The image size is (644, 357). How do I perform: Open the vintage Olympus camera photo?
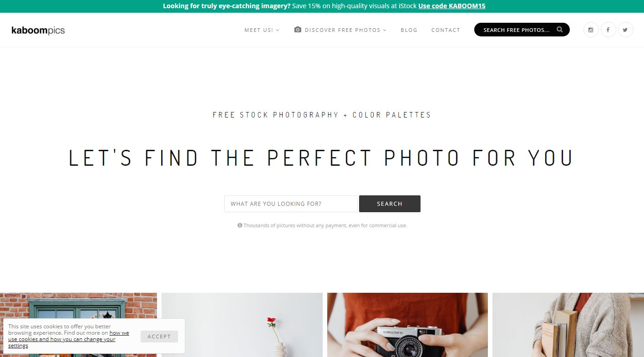pyautogui.click(x=407, y=325)
